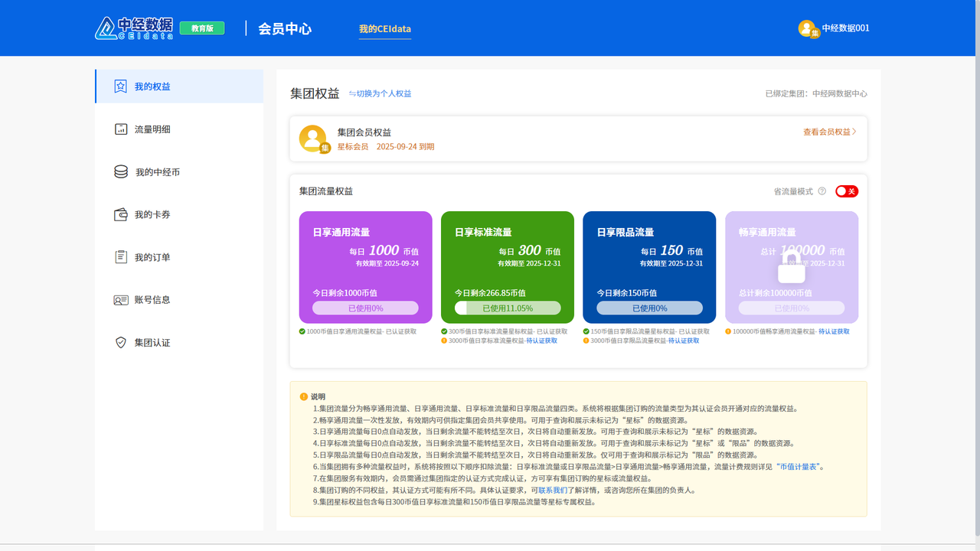Click the locked 畅享通用流量 card
Screen dimensions: 980x551
pos(791,267)
